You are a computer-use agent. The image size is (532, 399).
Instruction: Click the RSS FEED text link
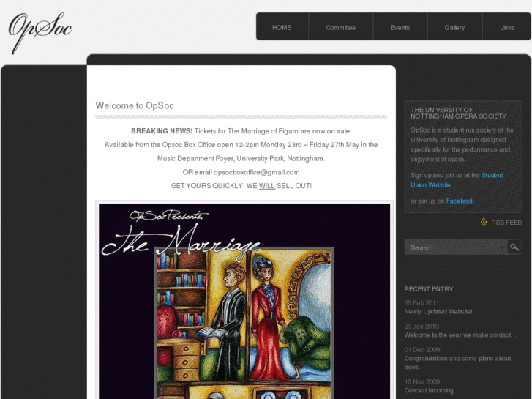tap(506, 223)
